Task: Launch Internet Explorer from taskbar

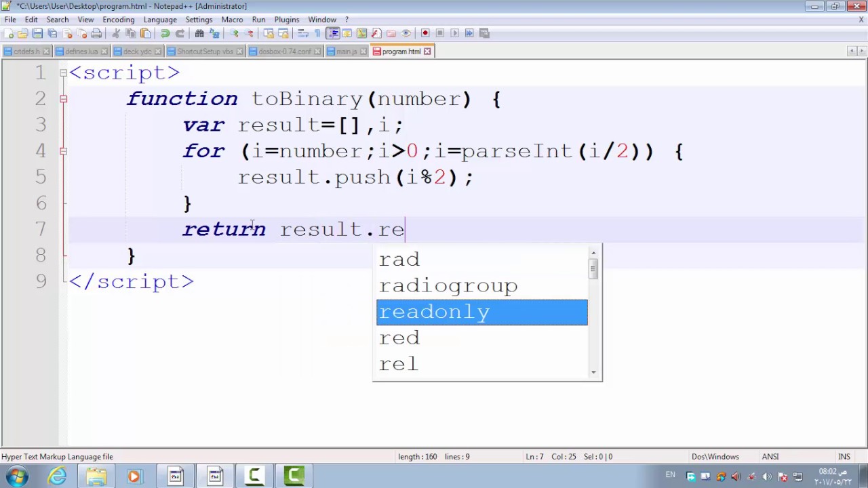Action: [57, 476]
